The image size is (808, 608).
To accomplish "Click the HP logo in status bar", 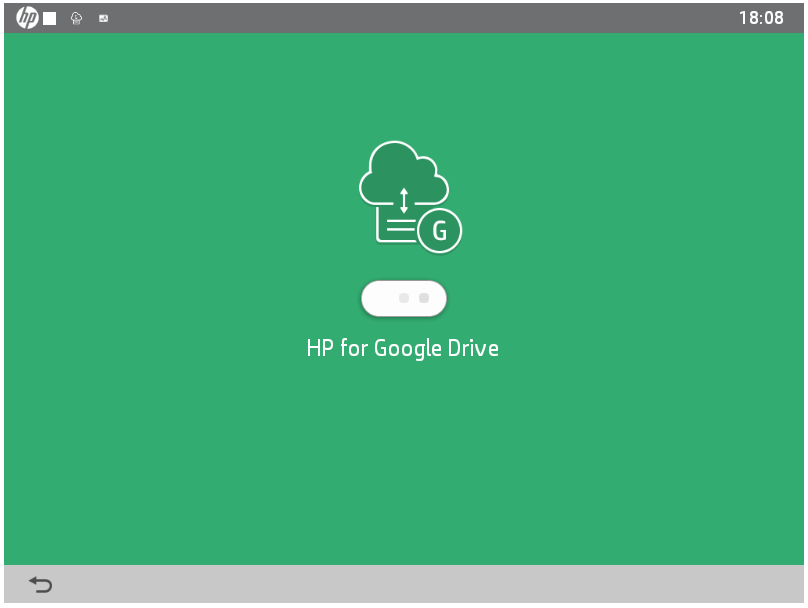I will pyautogui.click(x=27, y=18).
